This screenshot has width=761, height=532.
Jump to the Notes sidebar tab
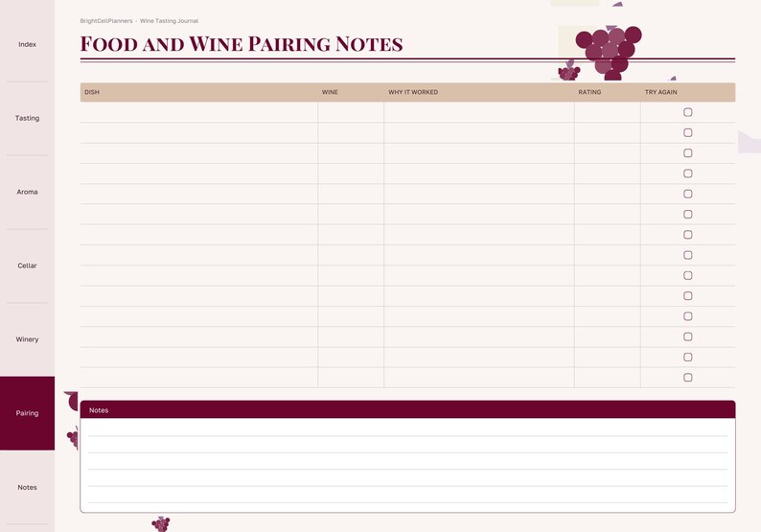(27, 487)
